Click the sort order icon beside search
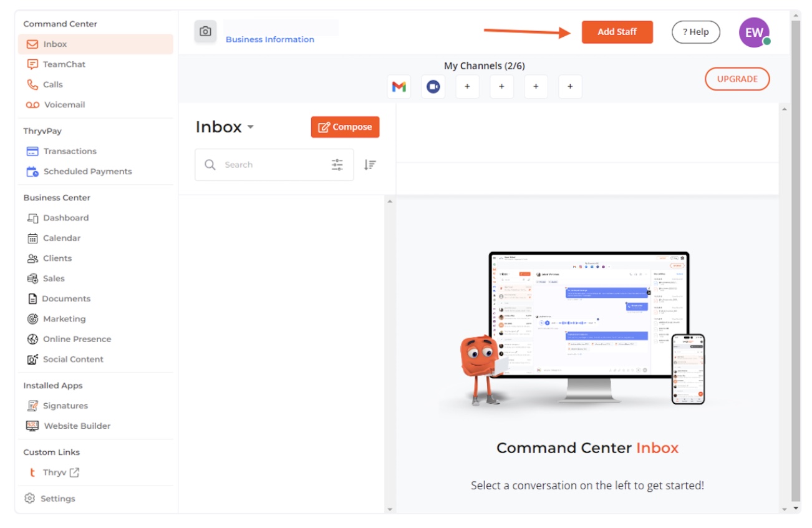 [x=370, y=165]
